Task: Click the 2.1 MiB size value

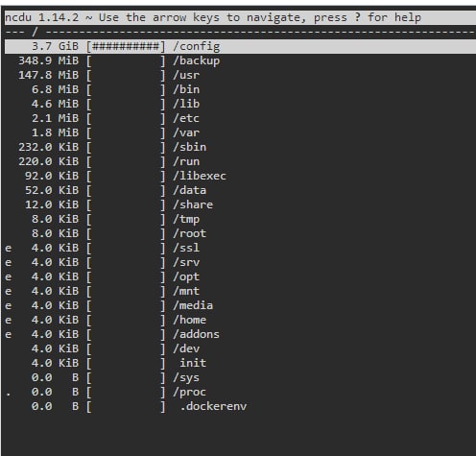Action: [55, 118]
